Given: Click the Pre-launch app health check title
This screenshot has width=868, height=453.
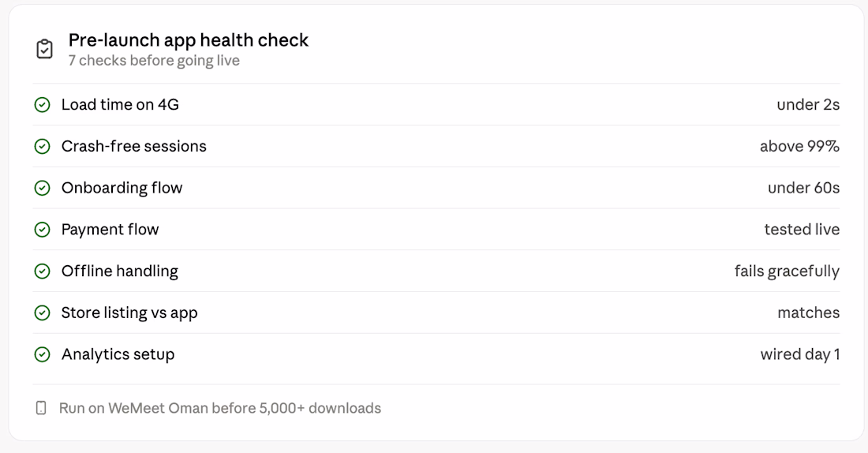Looking at the screenshot, I should 189,40.
